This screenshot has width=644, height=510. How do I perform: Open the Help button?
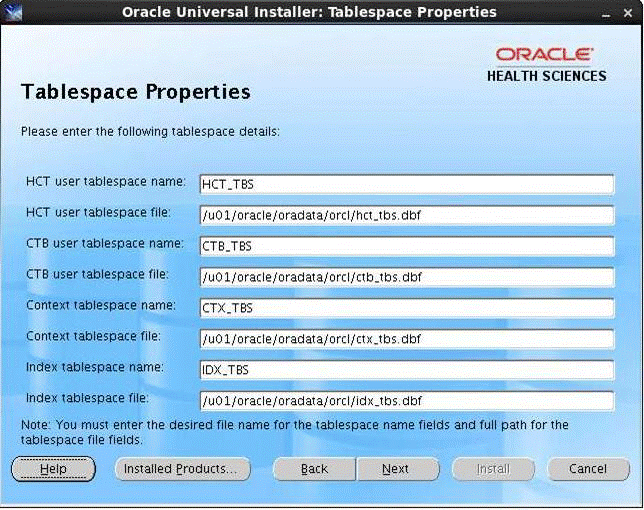pyautogui.click(x=53, y=469)
